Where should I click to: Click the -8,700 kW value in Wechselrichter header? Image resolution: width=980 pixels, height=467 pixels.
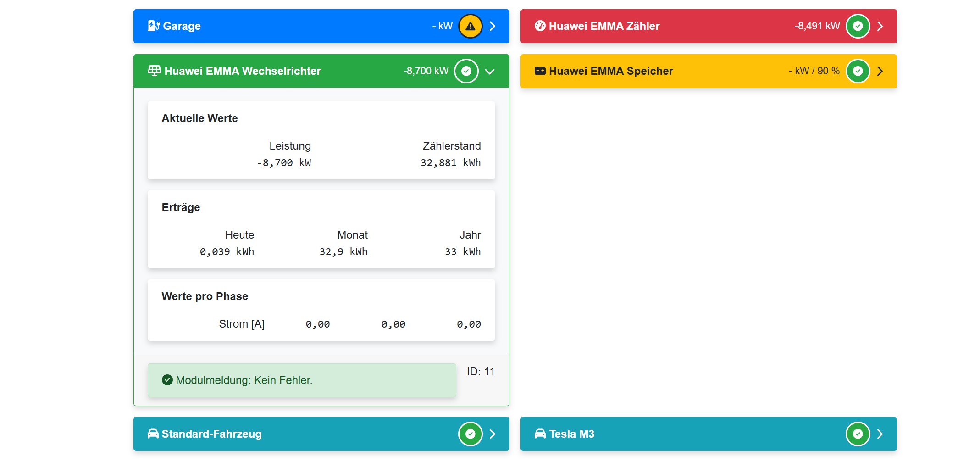click(426, 71)
